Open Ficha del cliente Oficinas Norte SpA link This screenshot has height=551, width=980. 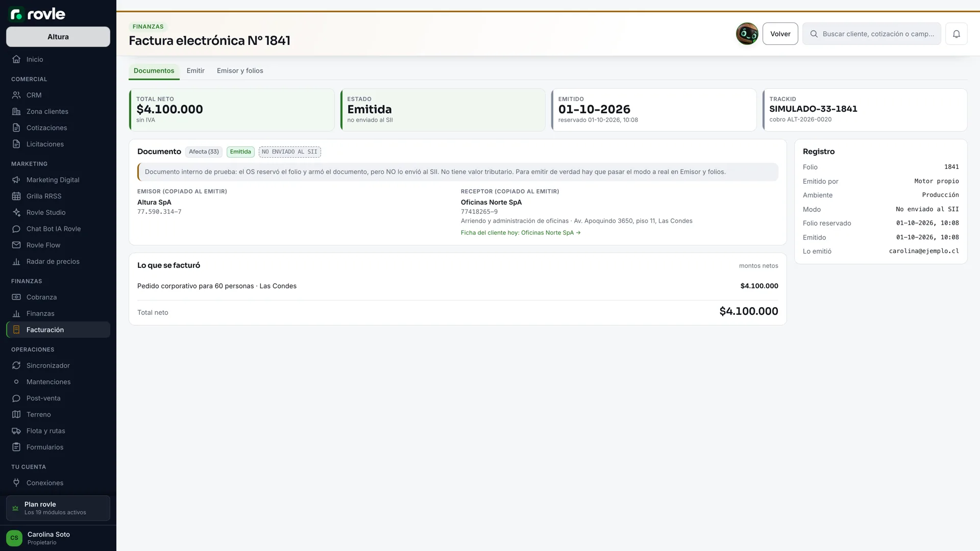pyautogui.click(x=521, y=233)
